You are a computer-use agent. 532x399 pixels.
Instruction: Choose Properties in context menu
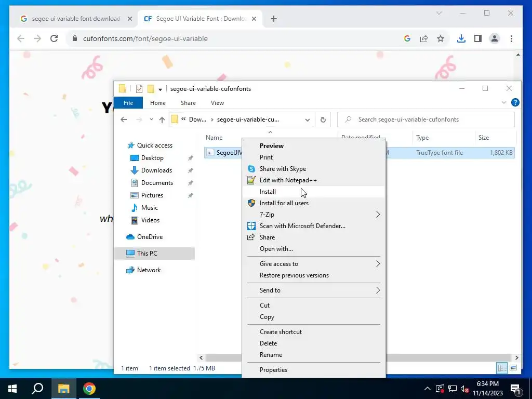313,370
